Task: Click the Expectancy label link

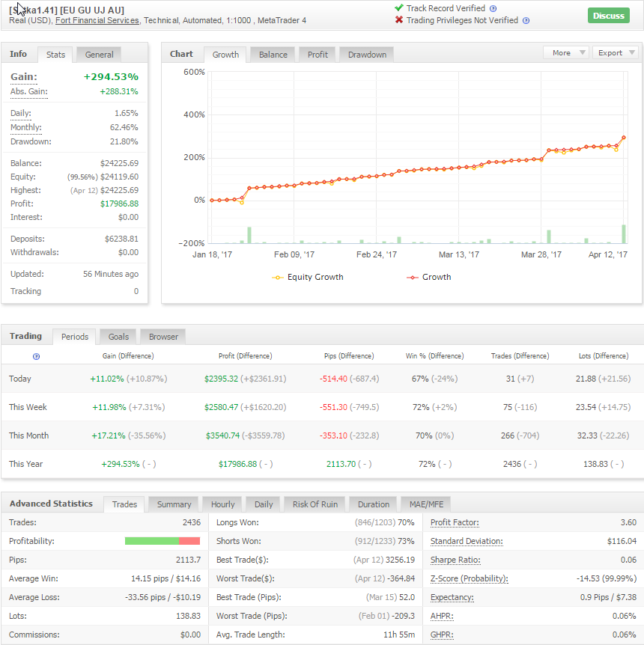Action: 452,597
